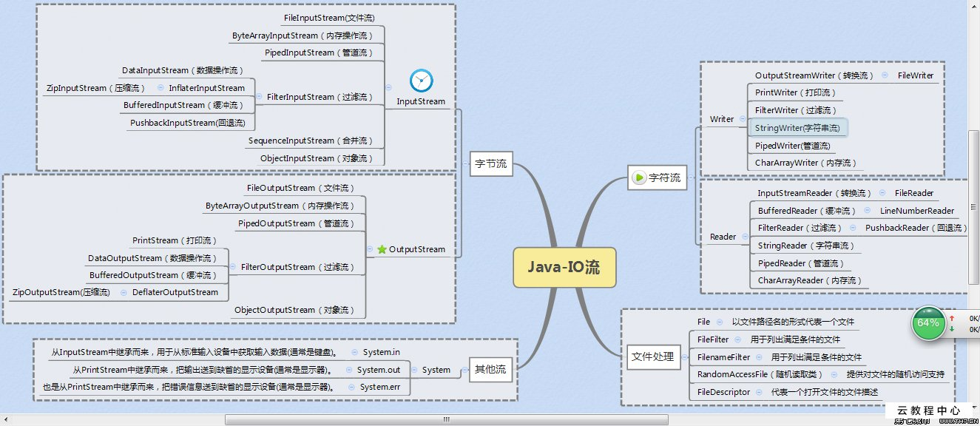Select the Java-IO流 central topic
This screenshot has width=980, height=426.
[564, 268]
